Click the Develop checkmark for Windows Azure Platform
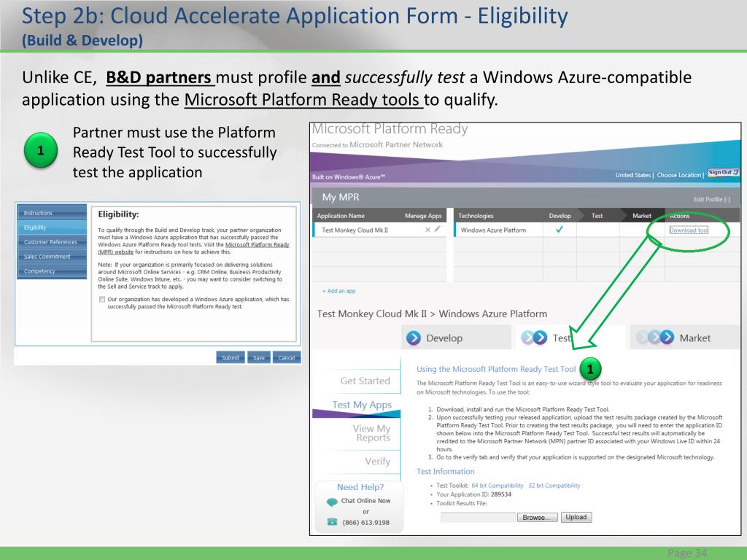Viewport: 747px width, 560px height. 560,230
